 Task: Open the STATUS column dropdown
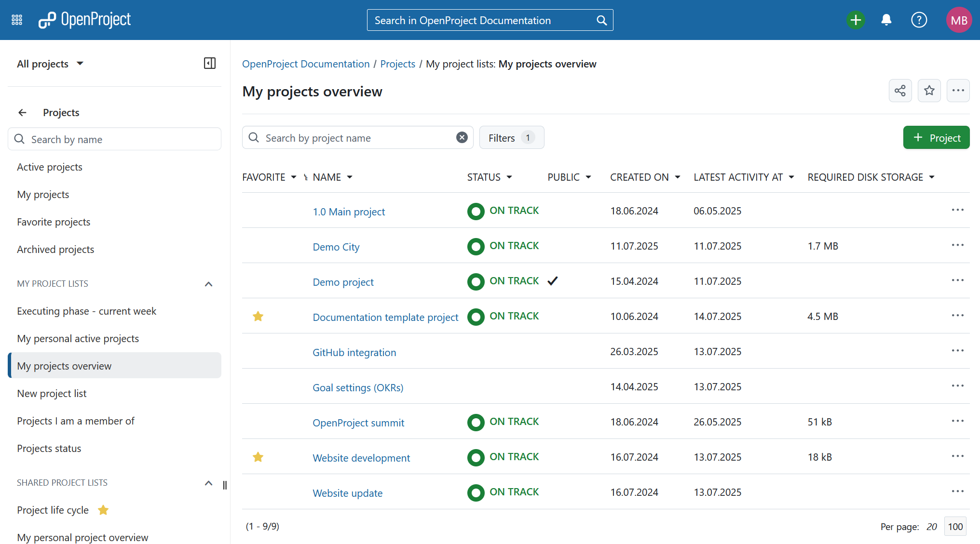(509, 177)
